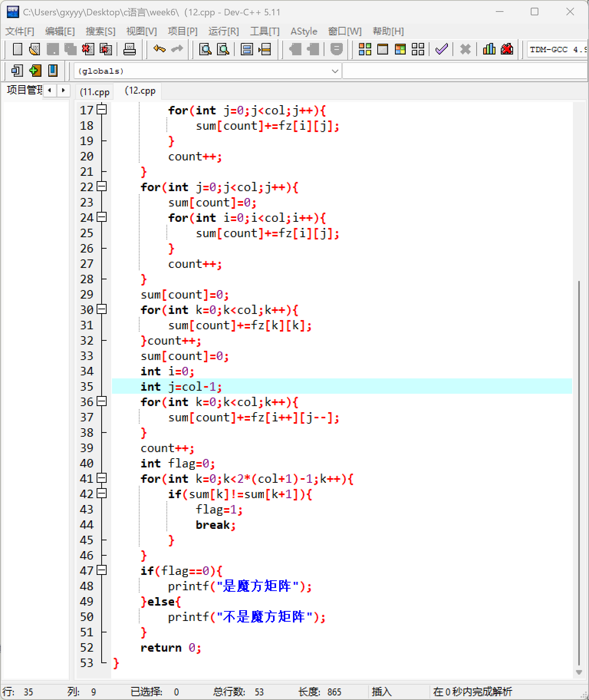Click the printf("是魔方矩阵") line
The image size is (589, 700).
point(240,586)
